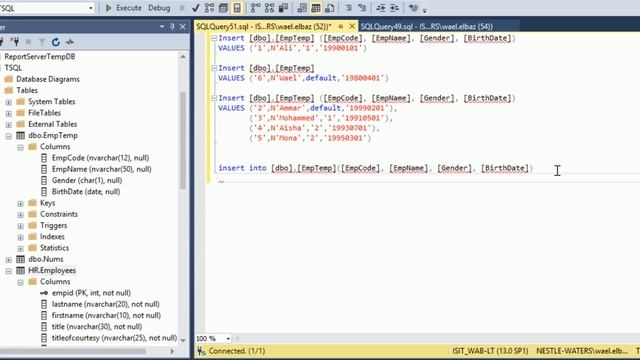The height and width of the screenshot is (360, 640).
Task: Expand the Statistics folder
Action: pyautogui.click(x=20, y=248)
